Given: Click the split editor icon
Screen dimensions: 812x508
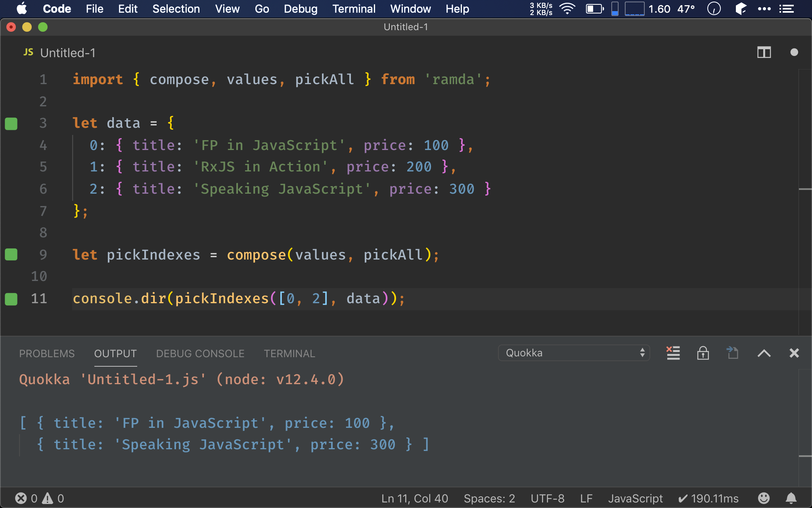Looking at the screenshot, I should point(764,52).
